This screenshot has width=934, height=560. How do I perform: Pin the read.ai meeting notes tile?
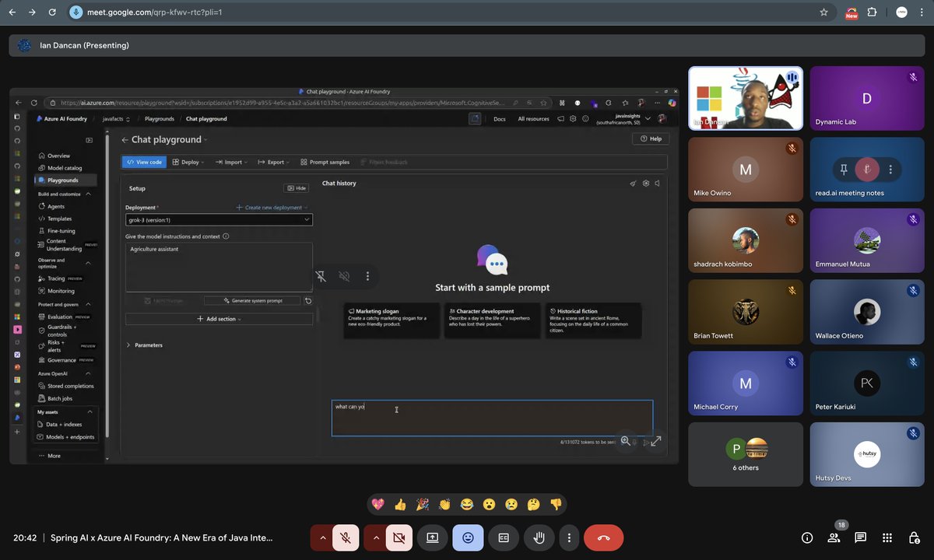[x=844, y=169]
